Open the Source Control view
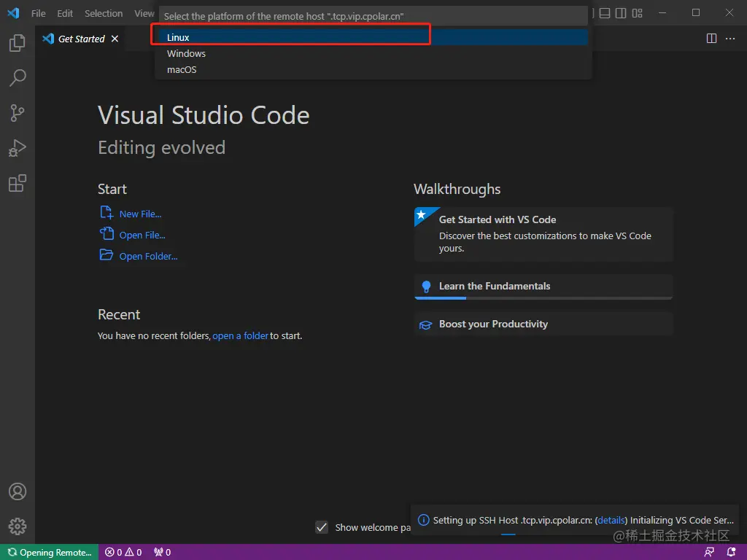Screen dimensions: 747x560 tap(18, 113)
